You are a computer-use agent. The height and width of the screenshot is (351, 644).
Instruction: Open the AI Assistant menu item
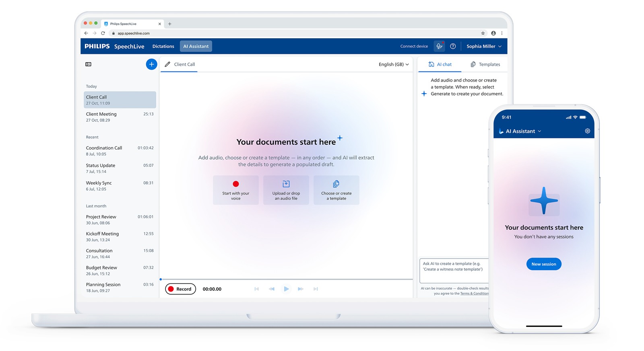click(x=196, y=46)
